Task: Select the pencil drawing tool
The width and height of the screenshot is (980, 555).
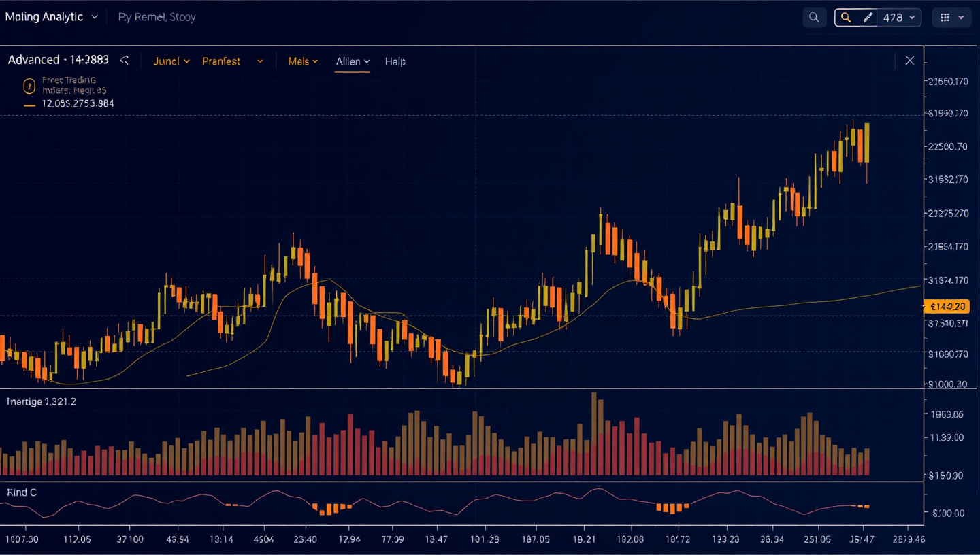Action: click(x=868, y=18)
